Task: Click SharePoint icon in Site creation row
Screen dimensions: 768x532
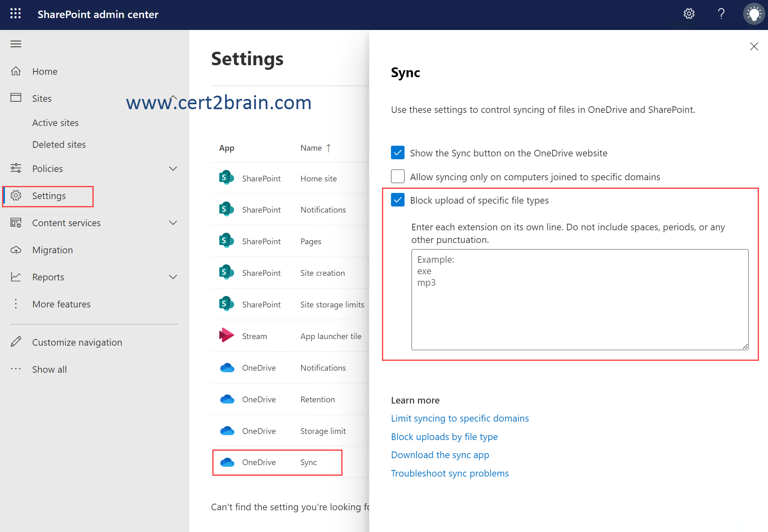Action: [x=226, y=272]
